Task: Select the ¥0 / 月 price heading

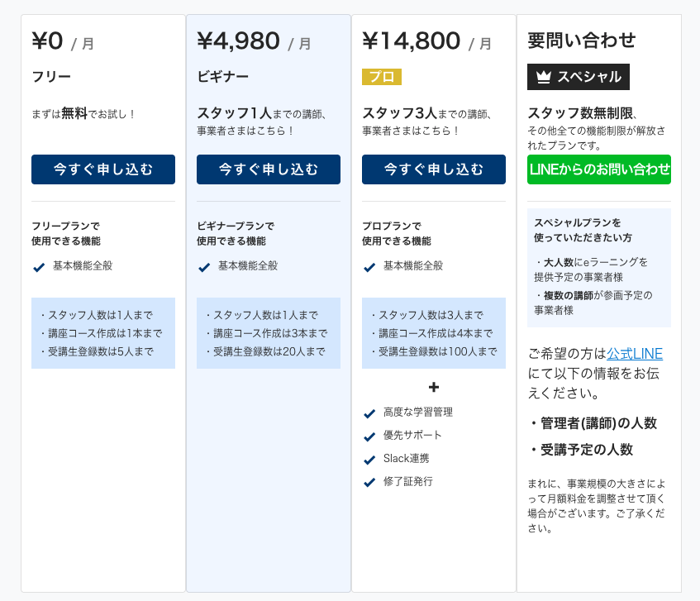Action: tap(63, 41)
